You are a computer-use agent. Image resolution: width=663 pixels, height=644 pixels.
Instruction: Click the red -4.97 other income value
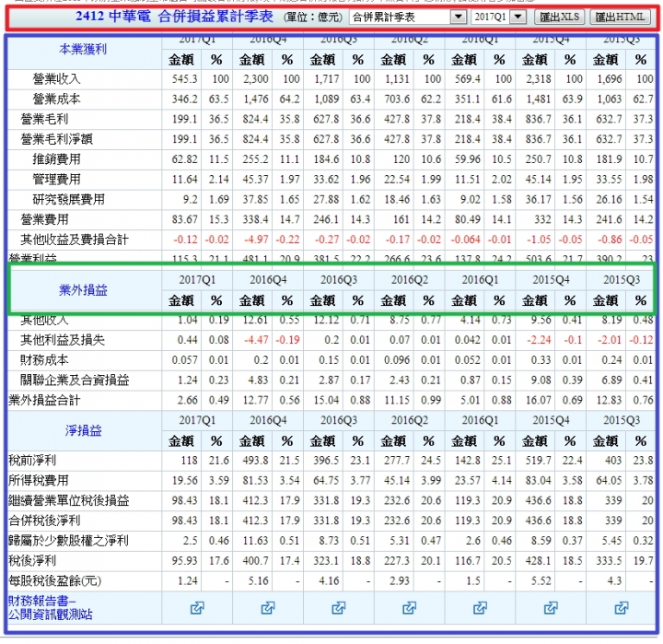256,240
